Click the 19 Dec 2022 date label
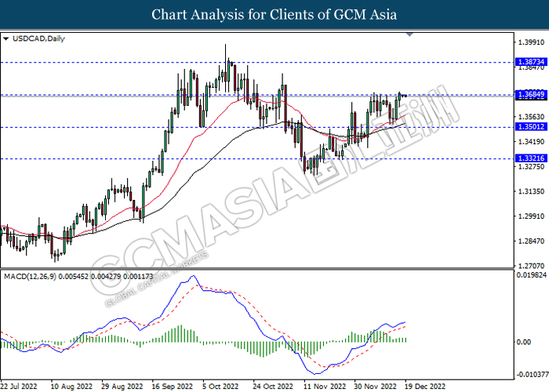 click(425, 387)
